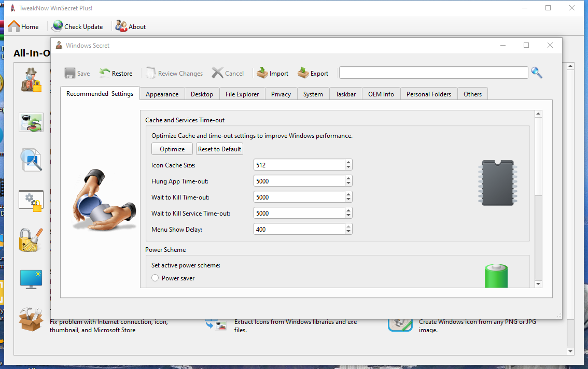Increase Wait to Kill Time-out value
Screen dimensions: 588x369
(x=348, y=194)
